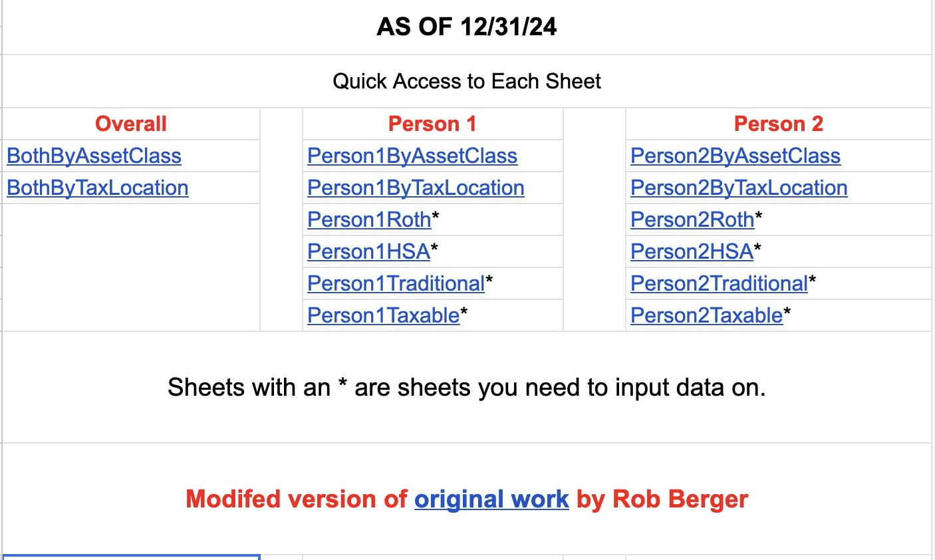Go to the Person1ByAssetClass sheet
935x560 pixels.
coord(412,156)
